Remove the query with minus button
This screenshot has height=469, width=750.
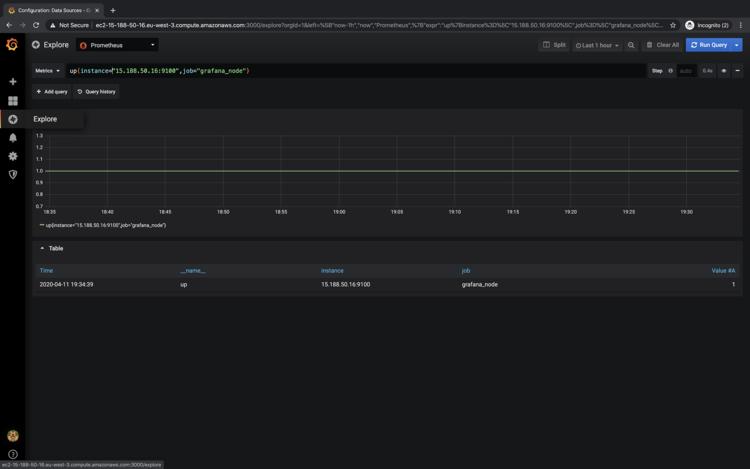click(x=738, y=71)
